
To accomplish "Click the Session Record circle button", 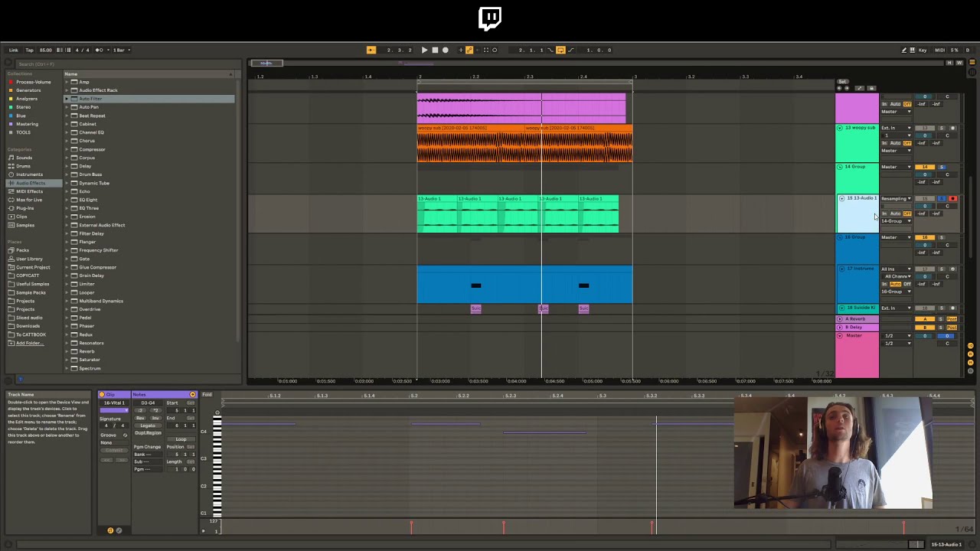I will click(x=495, y=50).
